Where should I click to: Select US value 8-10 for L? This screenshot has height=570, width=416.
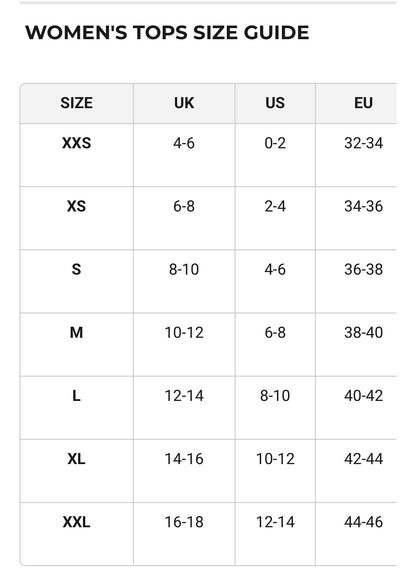pos(275,396)
